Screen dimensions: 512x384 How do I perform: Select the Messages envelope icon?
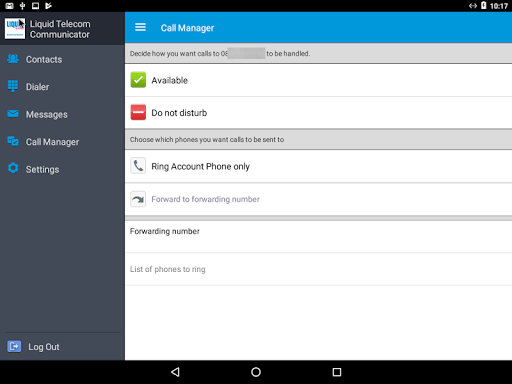pyautogui.click(x=13, y=114)
